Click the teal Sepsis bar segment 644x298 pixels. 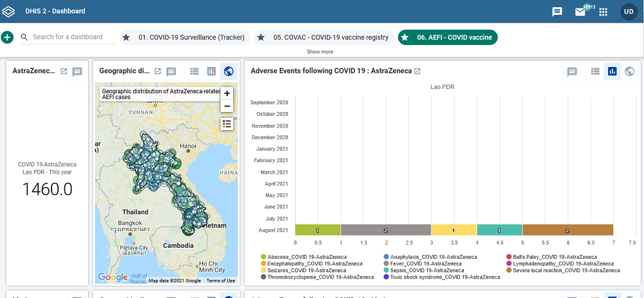point(500,230)
